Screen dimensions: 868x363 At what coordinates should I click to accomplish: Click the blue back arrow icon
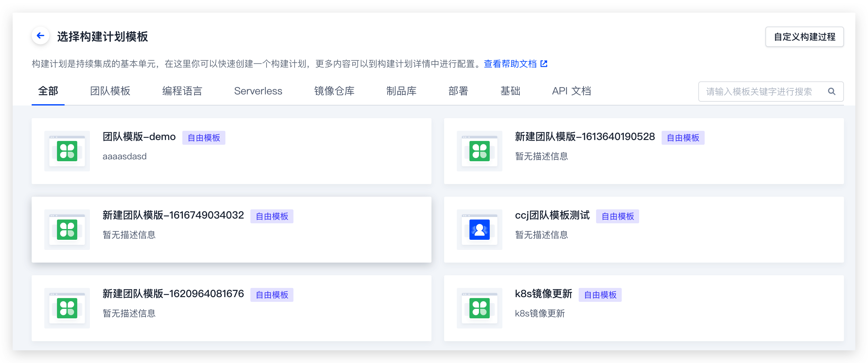[41, 36]
